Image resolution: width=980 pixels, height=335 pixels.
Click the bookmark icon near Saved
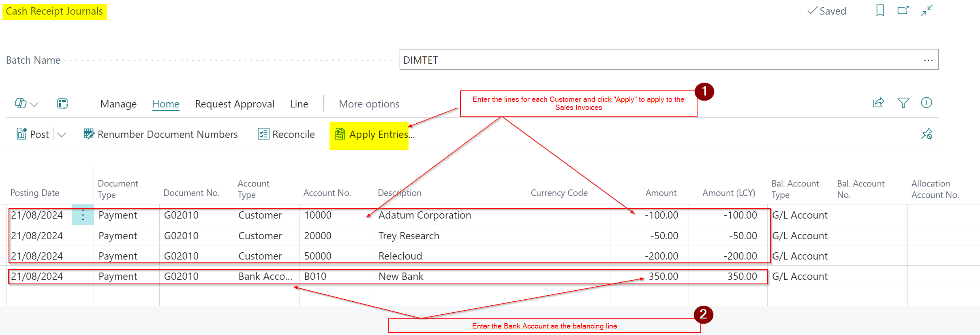[x=880, y=11]
